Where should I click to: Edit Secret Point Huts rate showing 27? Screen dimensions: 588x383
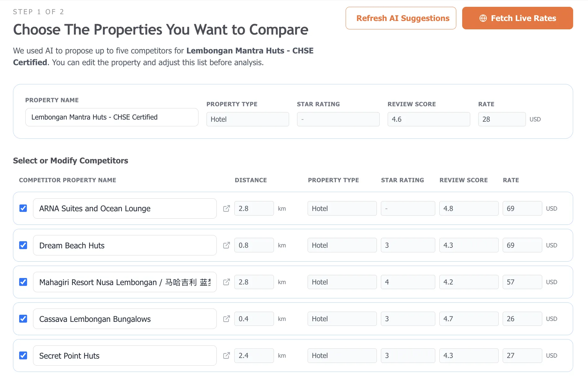tap(522, 356)
